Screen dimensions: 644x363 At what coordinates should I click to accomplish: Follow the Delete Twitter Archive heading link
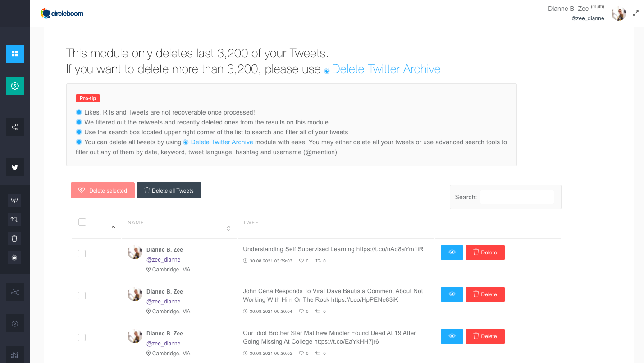[x=386, y=69]
